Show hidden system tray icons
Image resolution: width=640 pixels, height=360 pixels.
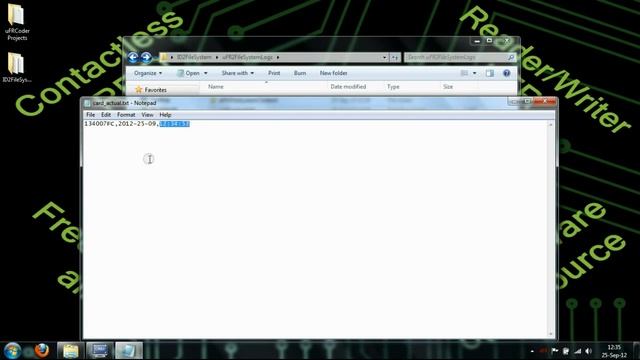point(532,351)
